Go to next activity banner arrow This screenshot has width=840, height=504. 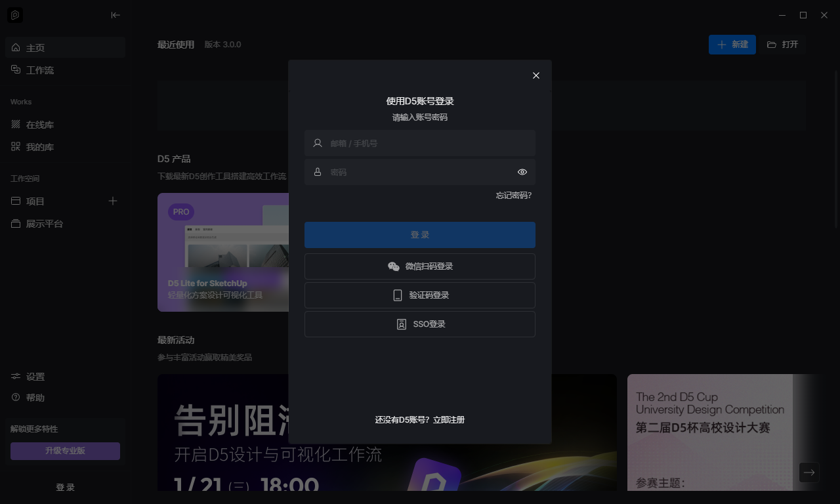tap(809, 472)
